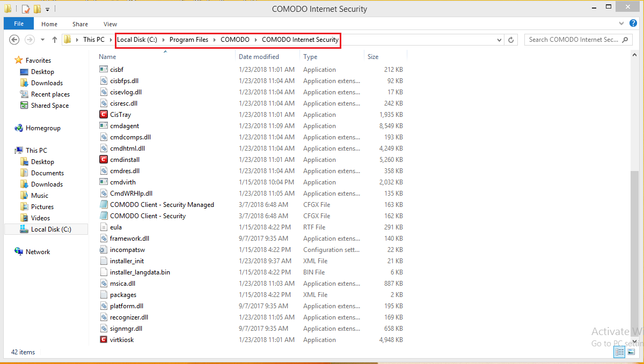Switch to Large icons view in the status bar
644x364 pixels.
pyautogui.click(x=631, y=352)
